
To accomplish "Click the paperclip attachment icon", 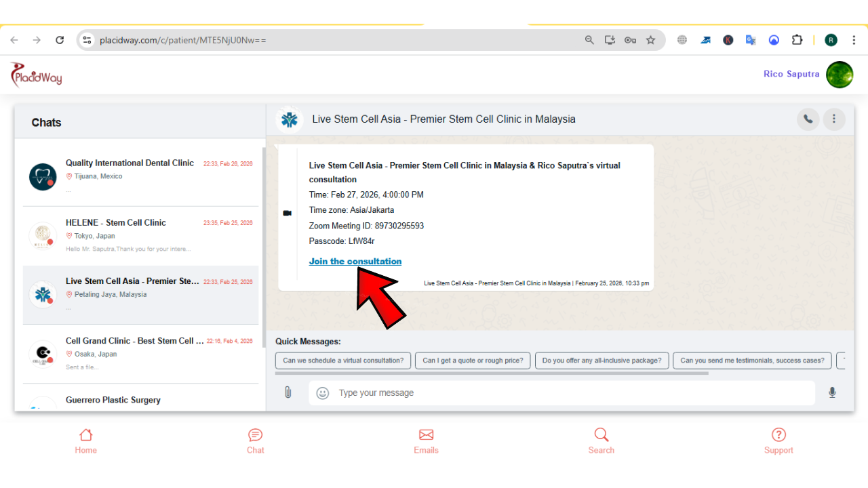I will (288, 392).
